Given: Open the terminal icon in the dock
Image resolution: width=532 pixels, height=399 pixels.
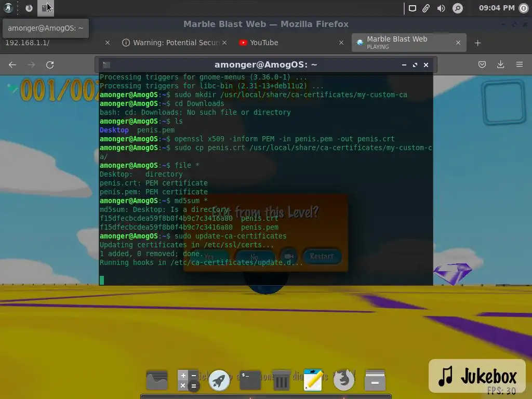Looking at the screenshot, I should coord(250,380).
